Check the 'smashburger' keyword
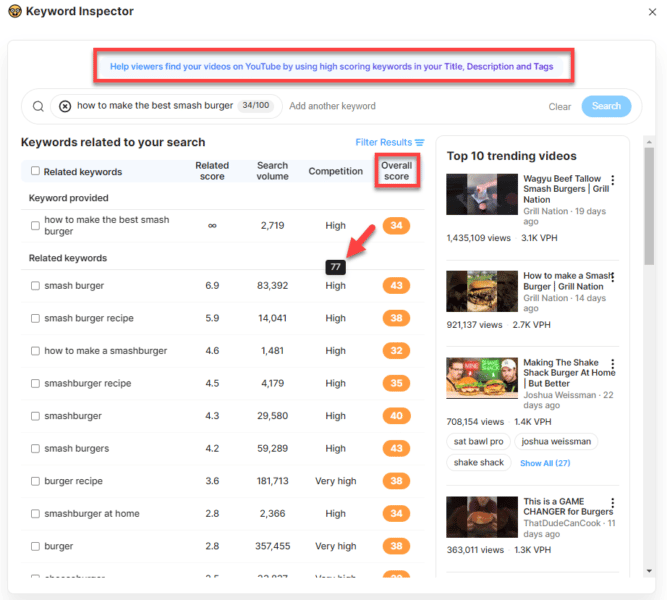 (x=35, y=416)
